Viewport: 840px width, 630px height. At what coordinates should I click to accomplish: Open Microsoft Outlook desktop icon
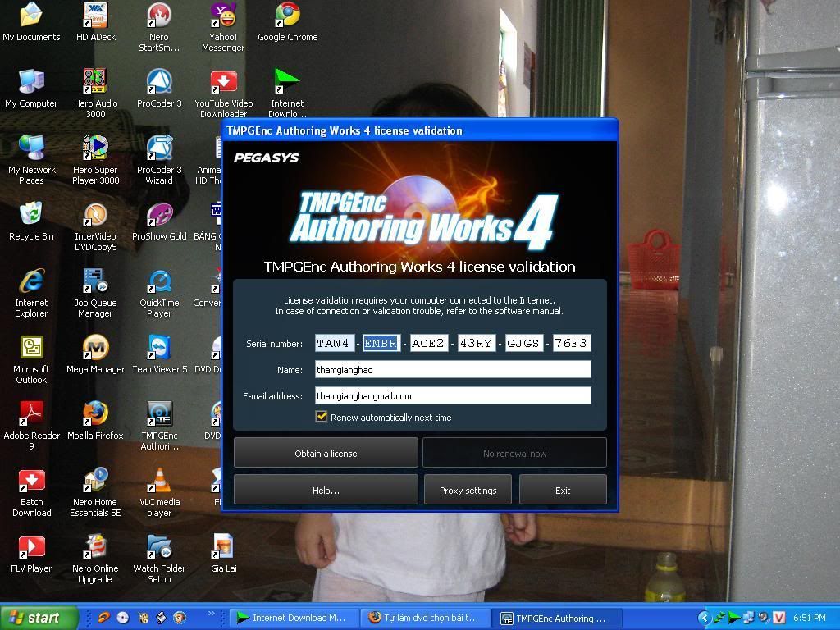31,359
